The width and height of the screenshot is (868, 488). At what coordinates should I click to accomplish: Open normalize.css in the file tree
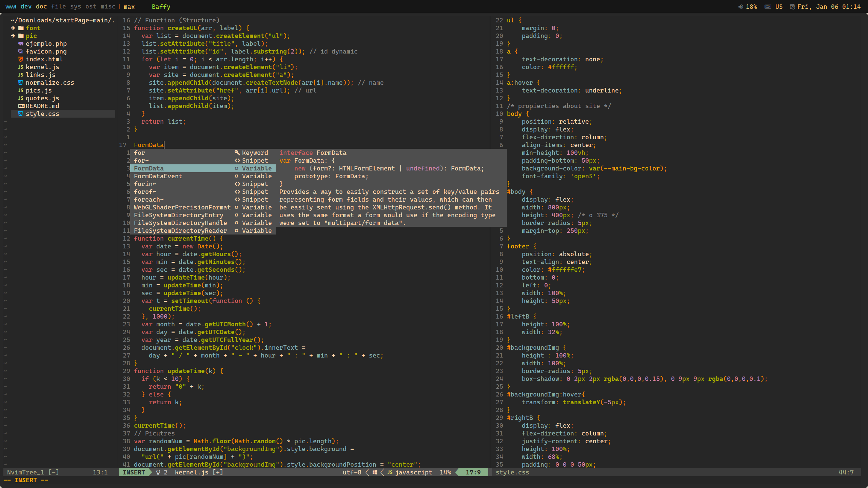point(50,83)
